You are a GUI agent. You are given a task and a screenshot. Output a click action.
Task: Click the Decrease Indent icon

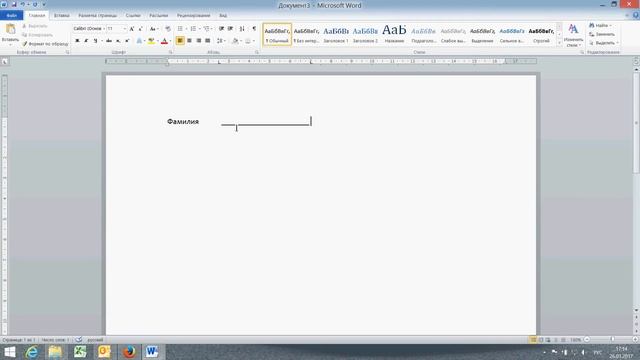221,29
